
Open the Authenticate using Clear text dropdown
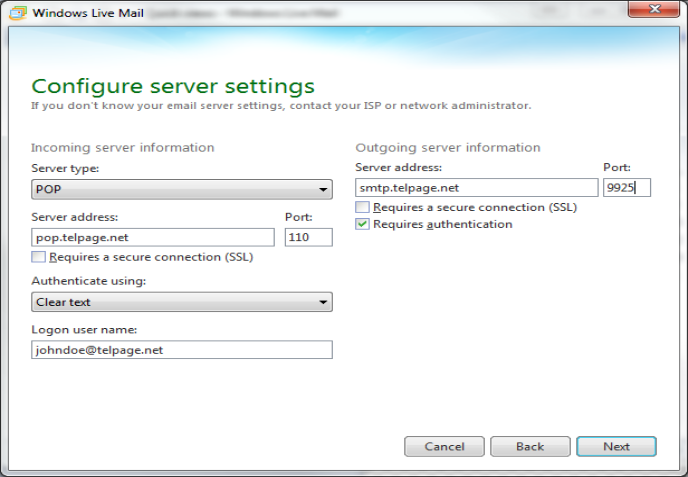tap(182, 302)
